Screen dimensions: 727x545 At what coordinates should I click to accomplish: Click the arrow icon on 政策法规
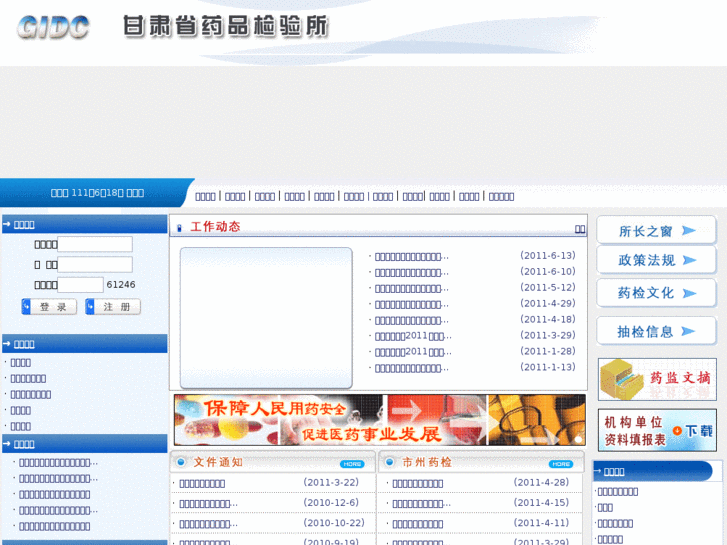point(689,260)
